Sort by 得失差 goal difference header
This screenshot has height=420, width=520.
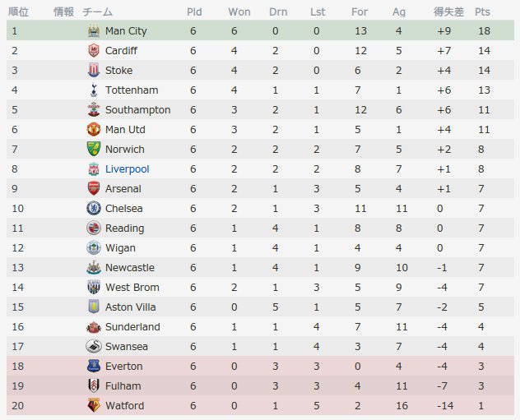(448, 12)
